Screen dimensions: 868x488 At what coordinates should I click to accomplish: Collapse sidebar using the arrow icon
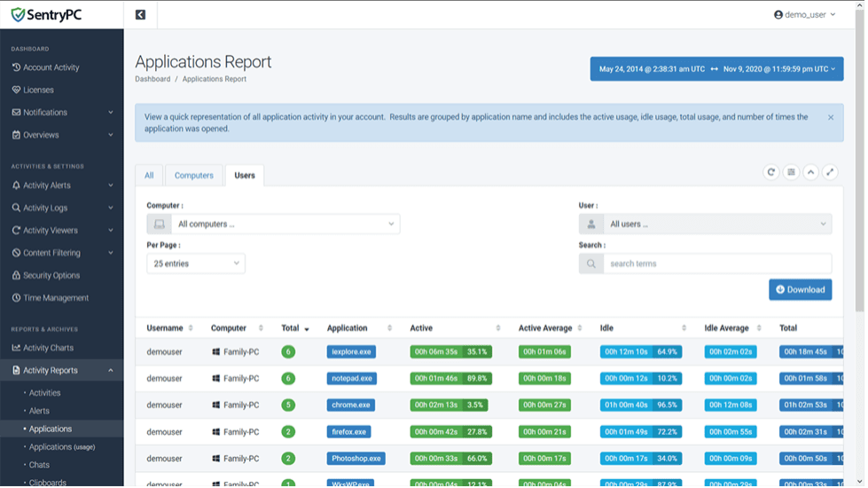coord(140,15)
